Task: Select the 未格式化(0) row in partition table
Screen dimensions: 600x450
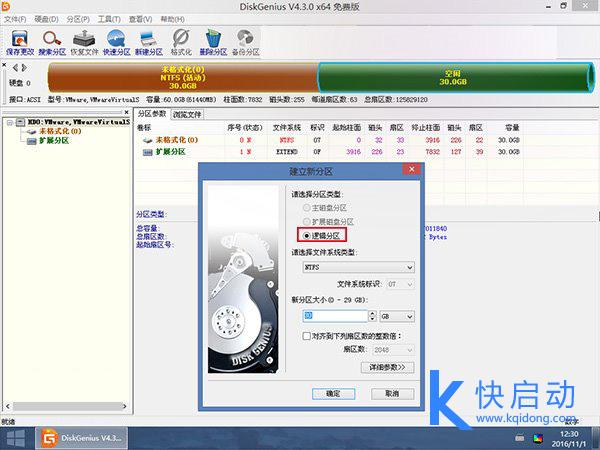Action: [329, 140]
